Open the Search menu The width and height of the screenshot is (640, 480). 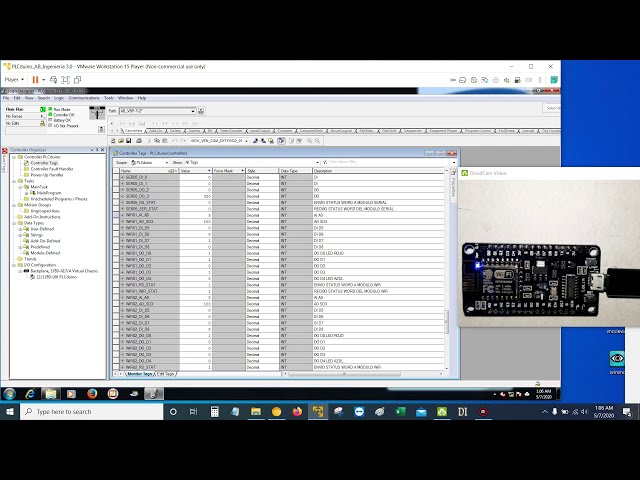[x=44, y=98]
